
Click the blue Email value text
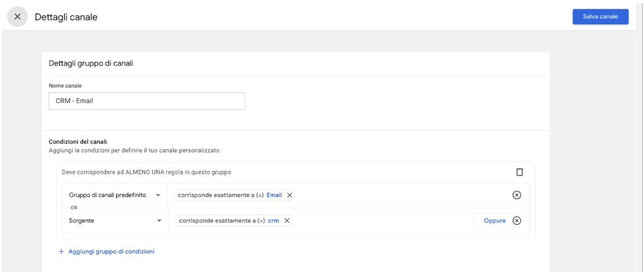click(x=274, y=195)
